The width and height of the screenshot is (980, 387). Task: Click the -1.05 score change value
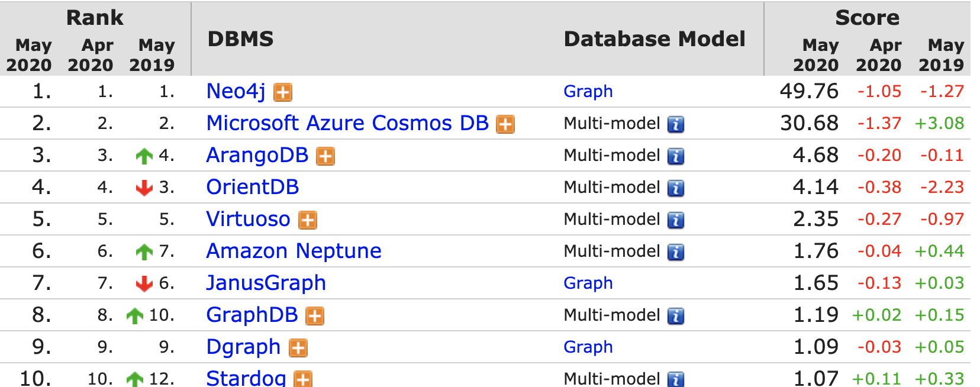879,91
